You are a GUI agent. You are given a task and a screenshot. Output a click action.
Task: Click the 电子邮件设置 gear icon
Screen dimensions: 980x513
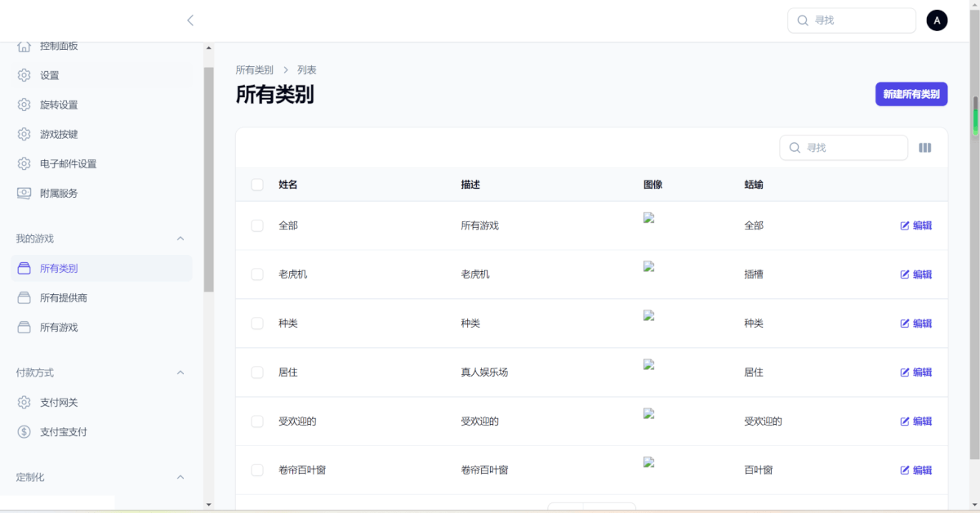click(x=24, y=163)
